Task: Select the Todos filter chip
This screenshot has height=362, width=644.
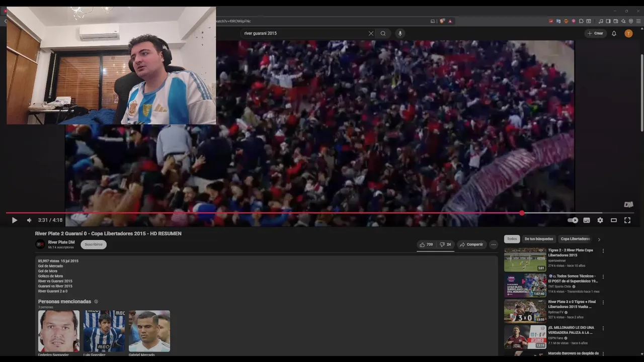Action: point(512,239)
